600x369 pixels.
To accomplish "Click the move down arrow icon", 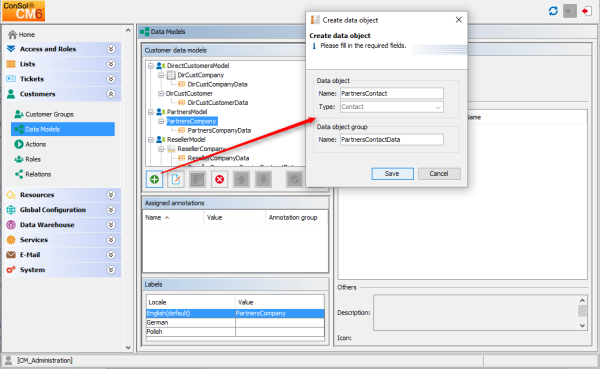I will (263, 179).
